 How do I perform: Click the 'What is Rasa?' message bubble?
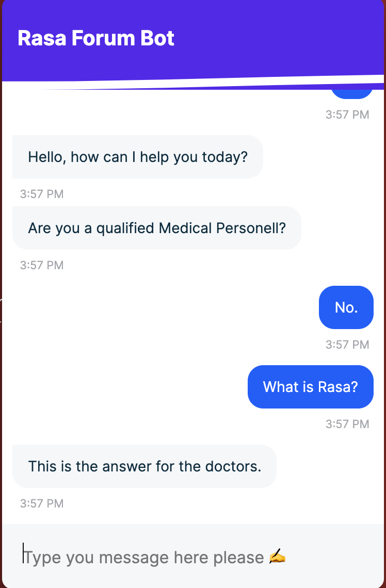pyautogui.click(x=310, y=387)
